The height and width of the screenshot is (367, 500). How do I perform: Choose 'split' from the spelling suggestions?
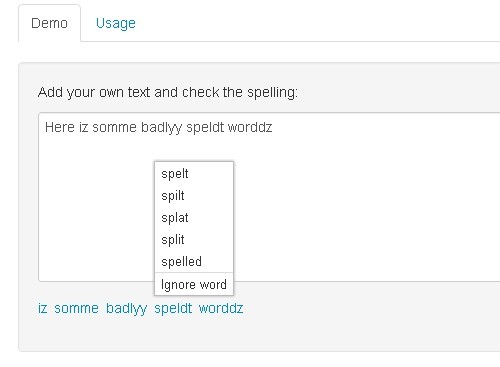click(x=194, y=240)
